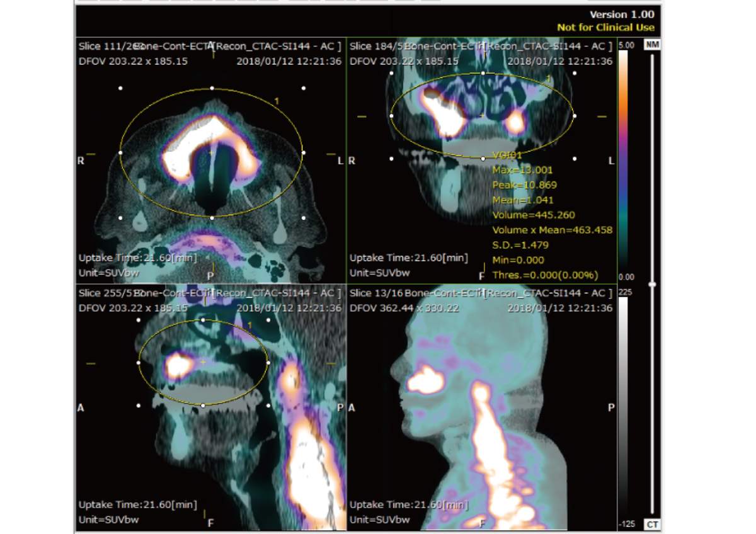Click 'DFOV 362.44 x 330.22' text
The width and height of the screenshot is (756, 534).
[x=404, y=309]
